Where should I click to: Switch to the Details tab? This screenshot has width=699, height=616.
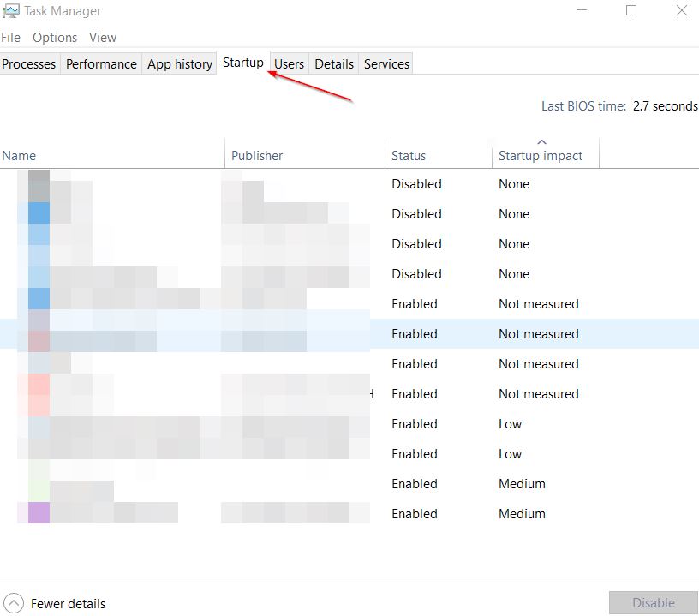tap(334, 63)
